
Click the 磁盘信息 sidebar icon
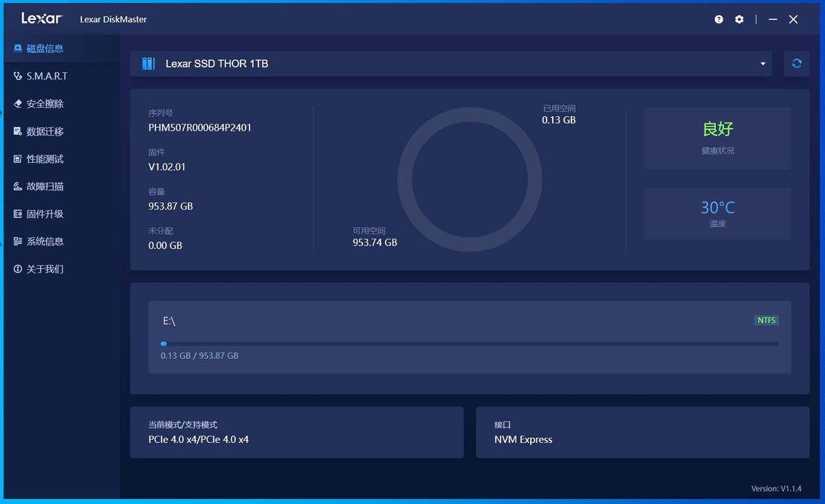point(18,48)
